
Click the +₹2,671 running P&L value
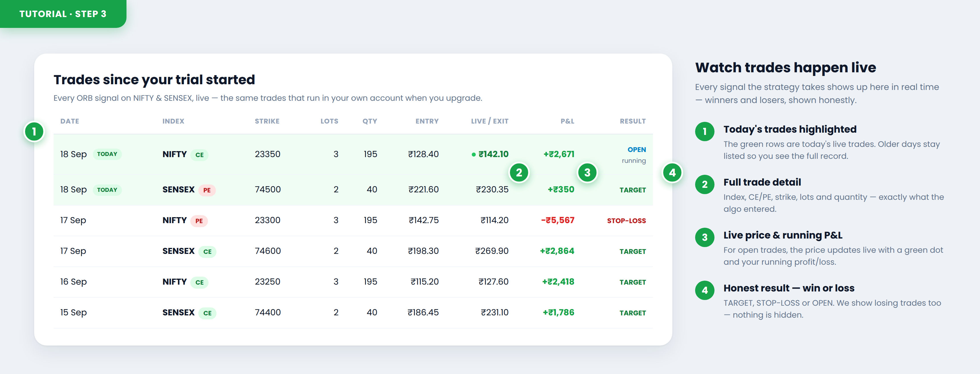click(x=559, y=154)
